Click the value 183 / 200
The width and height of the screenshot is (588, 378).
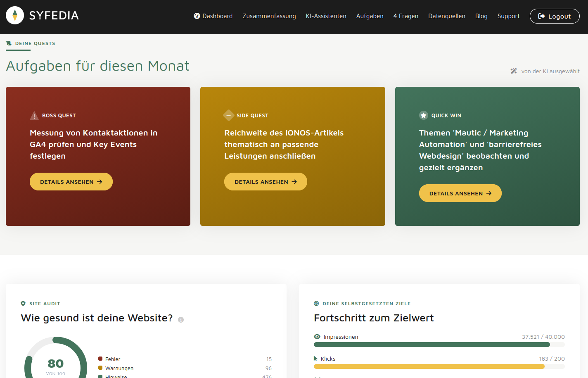552,359
